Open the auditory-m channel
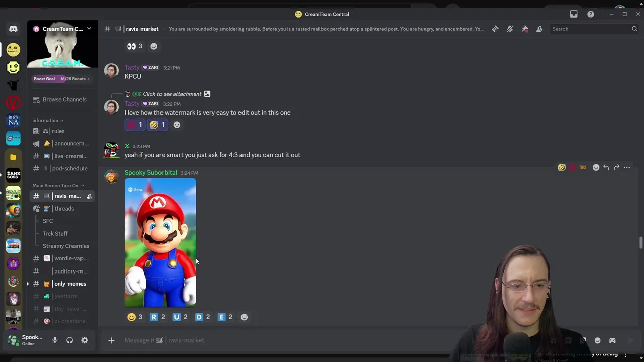The height and width of the screenshot is (362, 644). (x=62, y=271)
